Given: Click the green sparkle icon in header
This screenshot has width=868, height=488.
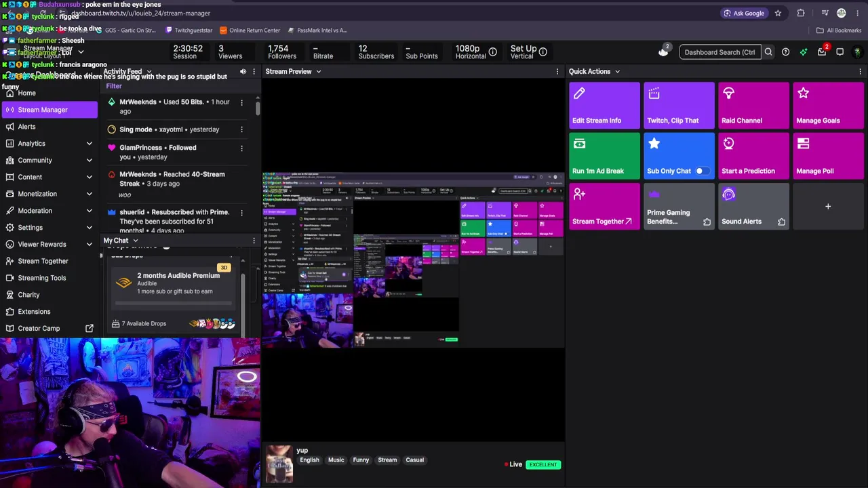Looking at the screenshot, I should pos(804,52).
